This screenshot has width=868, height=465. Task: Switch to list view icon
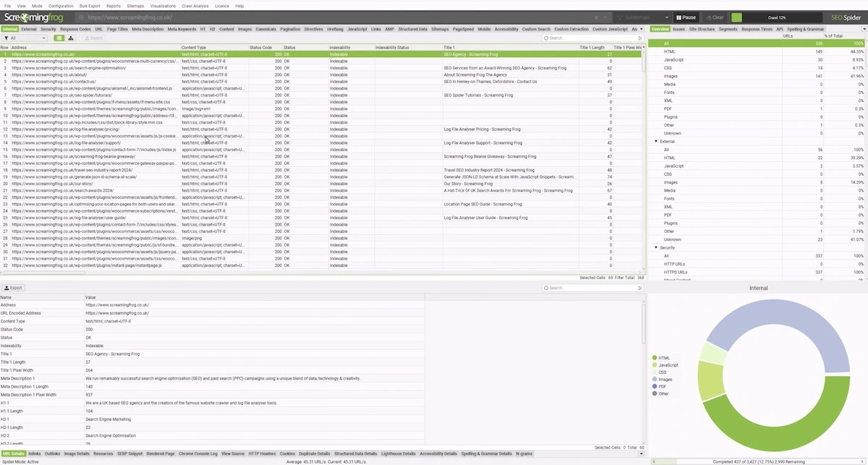pos(59,38)
